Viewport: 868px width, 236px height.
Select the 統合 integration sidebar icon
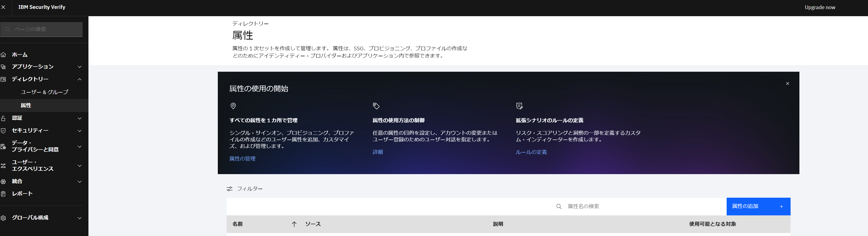(3, 181)
